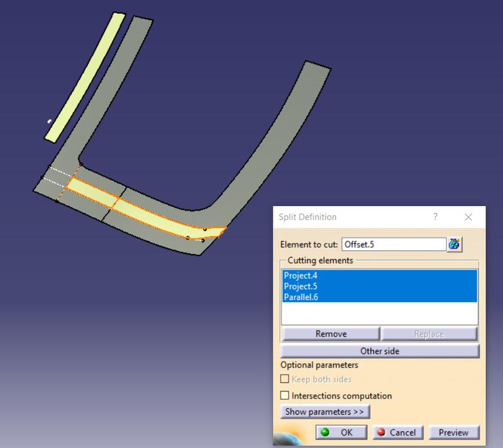Click Other side to reverse the split

pos(380,351)
